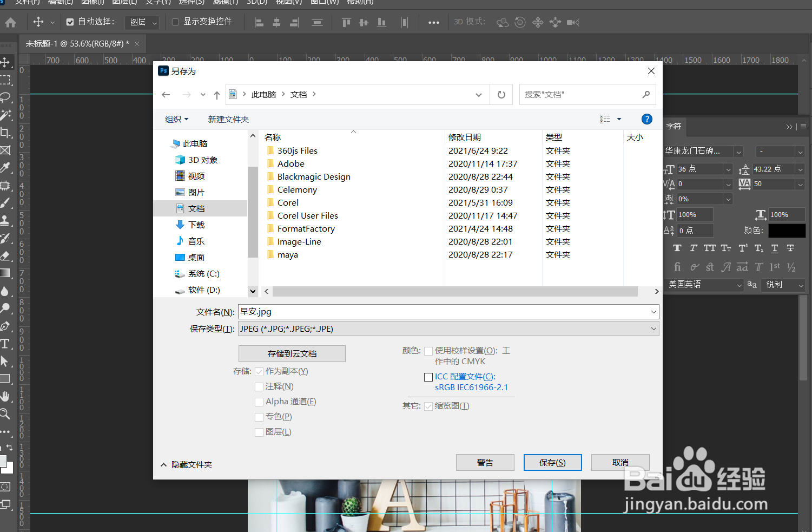Image resolution: width=812 pixels, height=532 pixels.
Task: Toggle Auto-Select checkbox
Action: [x=70, y=22]
